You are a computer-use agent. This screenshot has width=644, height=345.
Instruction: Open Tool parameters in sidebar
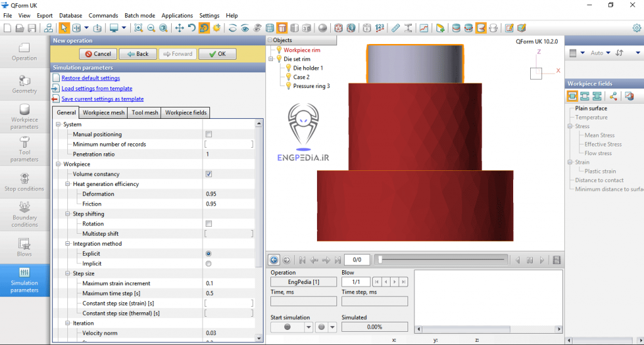[x=25, y=148]
